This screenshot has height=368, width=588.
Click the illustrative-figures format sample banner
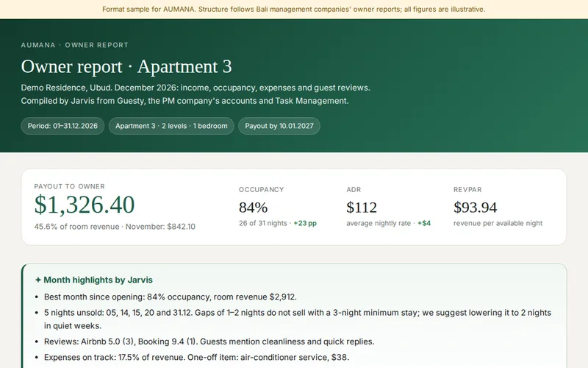click(294, 10)
